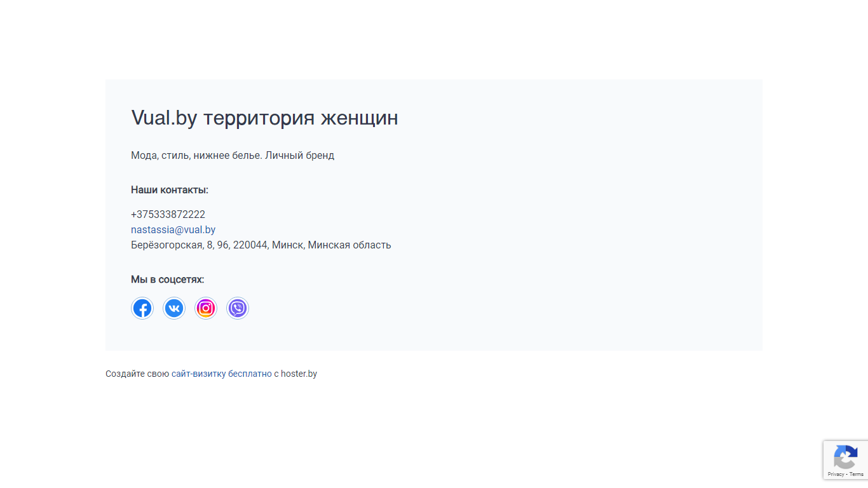
Task: Email nastassia@vual.by link
Action: tap(173, 230)
